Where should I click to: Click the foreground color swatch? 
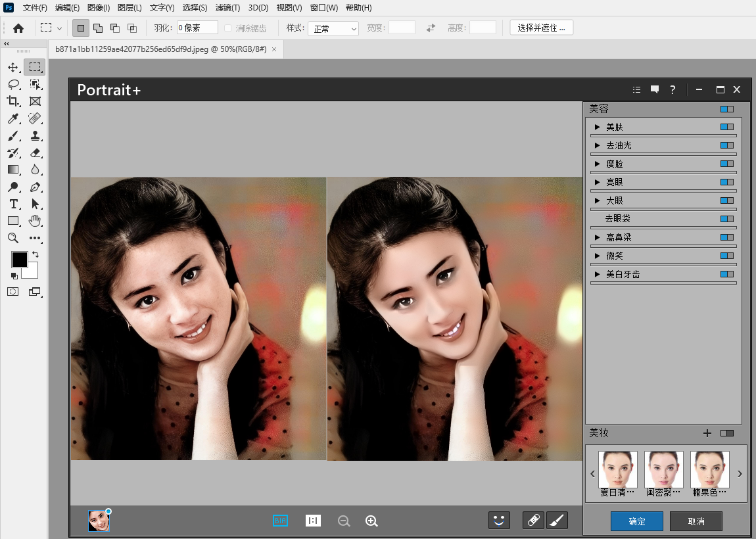coord(19,259)
